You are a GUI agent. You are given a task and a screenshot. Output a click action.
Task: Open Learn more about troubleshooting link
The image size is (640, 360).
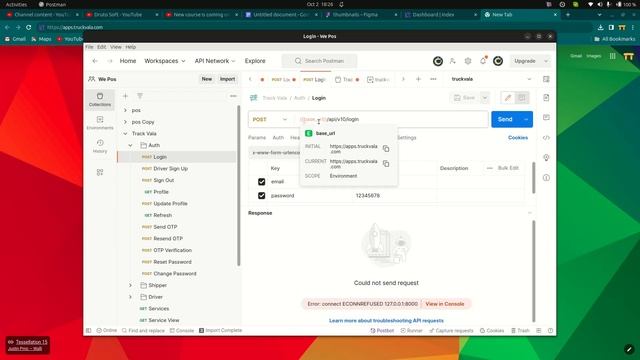pos(386,320)
